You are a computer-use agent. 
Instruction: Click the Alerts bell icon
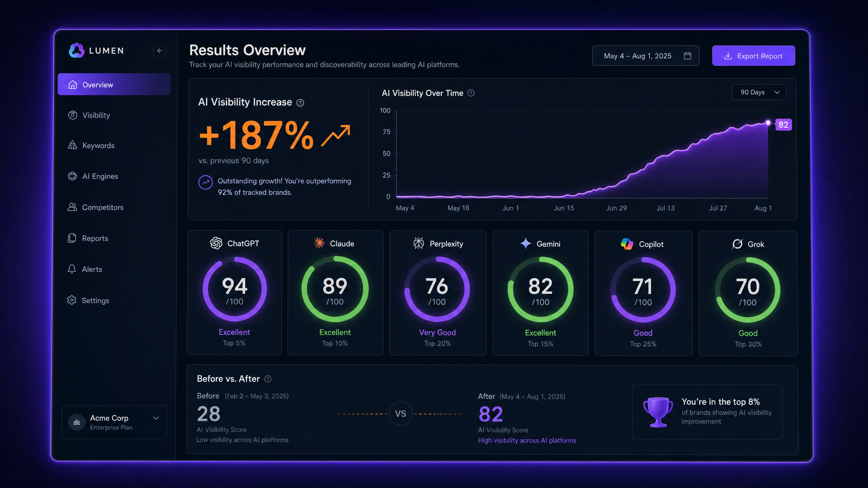(x=72, y=269)
